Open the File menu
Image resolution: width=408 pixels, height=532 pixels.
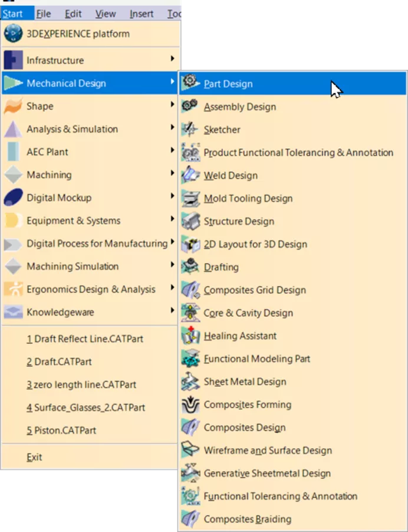click(44, 14)
